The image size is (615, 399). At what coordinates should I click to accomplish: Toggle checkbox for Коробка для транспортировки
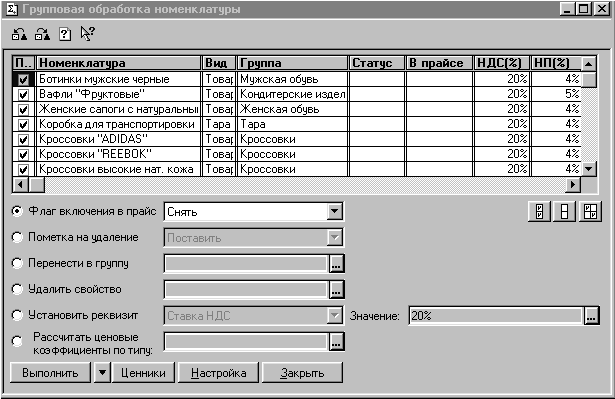(x=24, y=124)
